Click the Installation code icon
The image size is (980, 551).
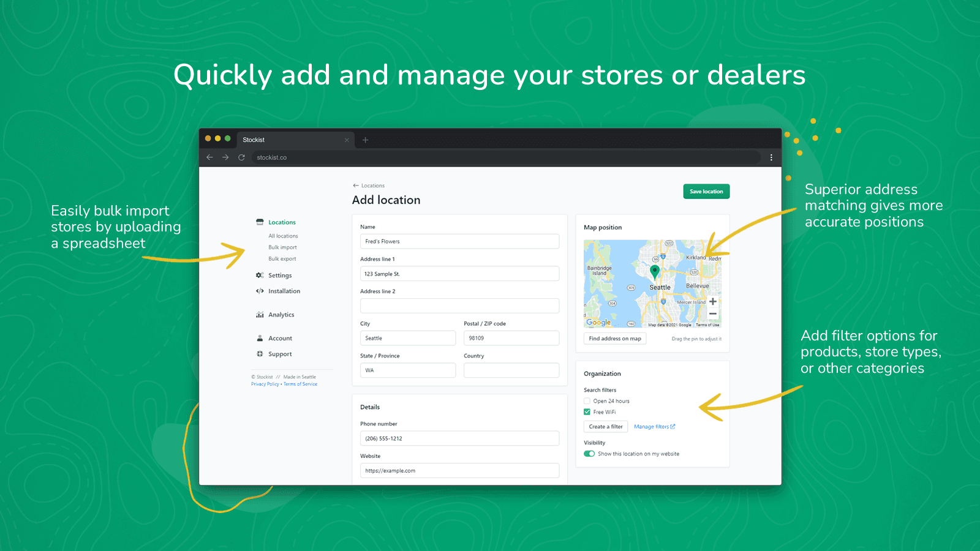tap(260, 291)
